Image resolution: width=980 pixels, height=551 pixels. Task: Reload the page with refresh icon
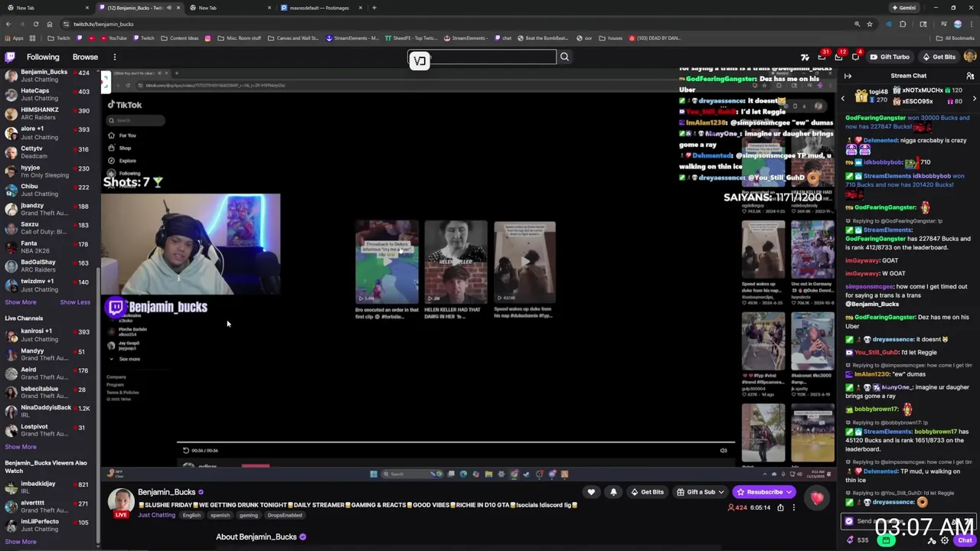pyautogui.click(x=35, y=24)
